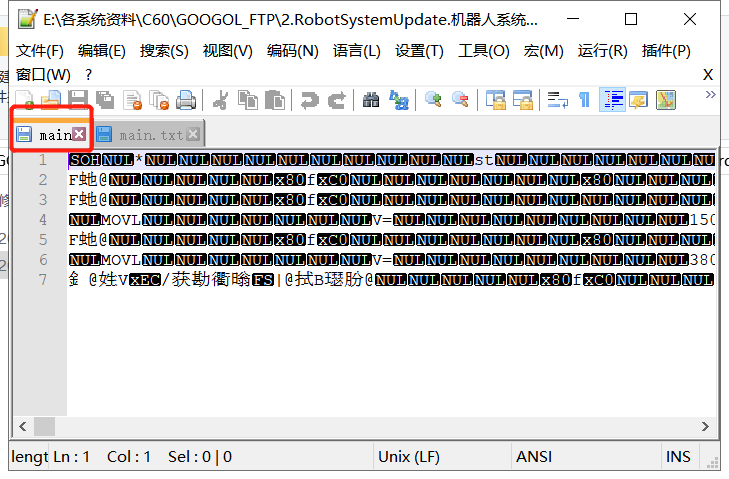729x479 pixels.
Task: Toggle word wrap toolbar button
Action: 557,100
